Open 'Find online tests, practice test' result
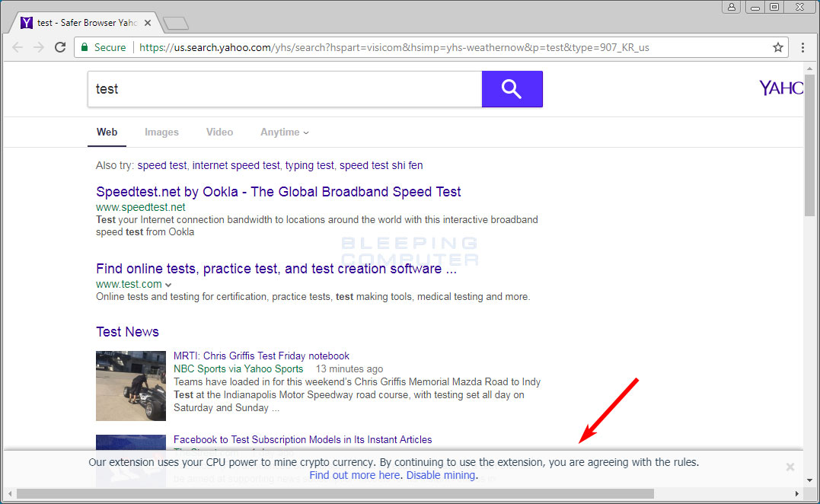Viewport: 820px width, 504px height. click(276, 269)
